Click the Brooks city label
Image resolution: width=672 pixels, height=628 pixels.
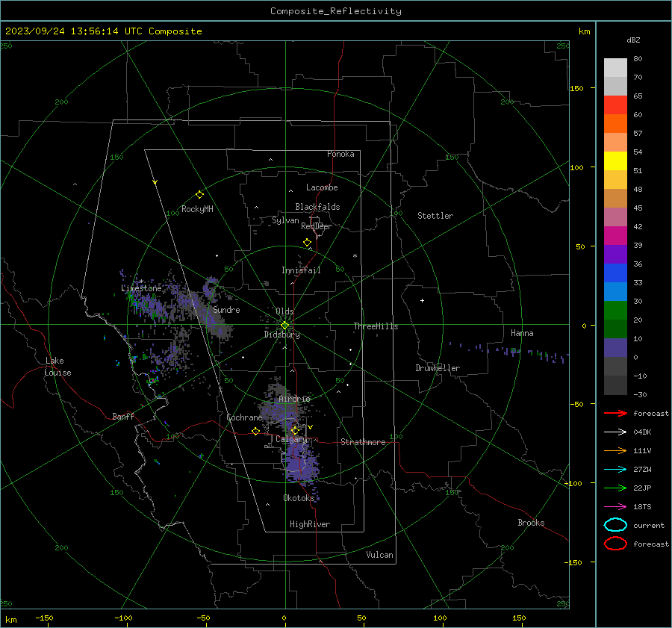click(531, 523)
